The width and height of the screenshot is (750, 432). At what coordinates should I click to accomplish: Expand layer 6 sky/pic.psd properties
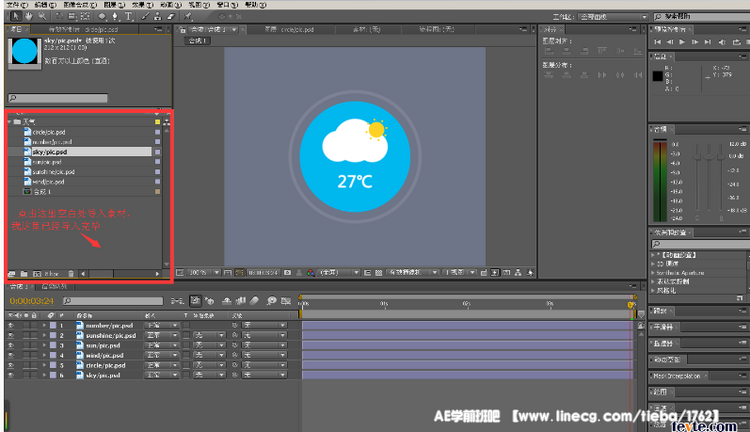click(44, 376)
